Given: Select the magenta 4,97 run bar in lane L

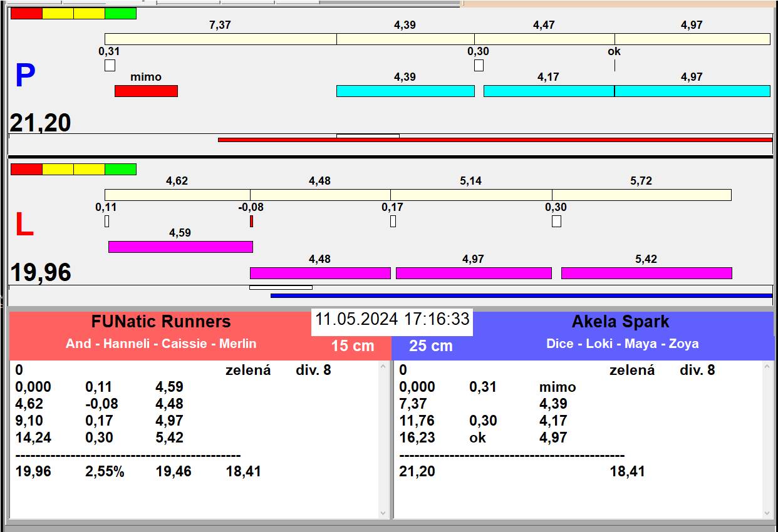Looking at the screenshot, I should (x=474, y=273).
